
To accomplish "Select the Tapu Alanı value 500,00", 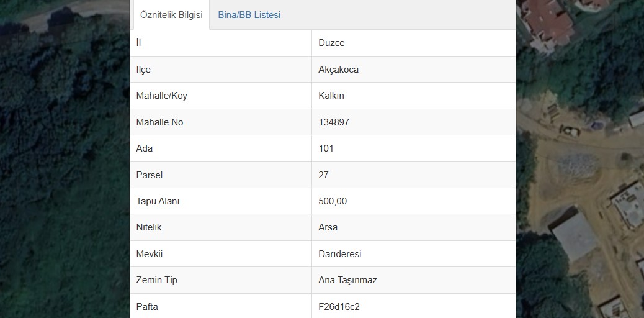I will pos(333,201).
